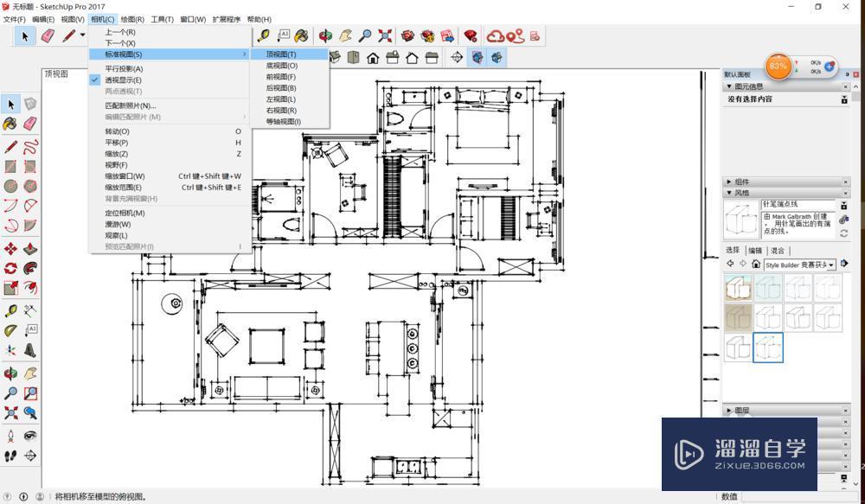Viewport: 865px width, 504px height.
Task: Close the 组件 panel with its x
Action: (x=846, y=182)
